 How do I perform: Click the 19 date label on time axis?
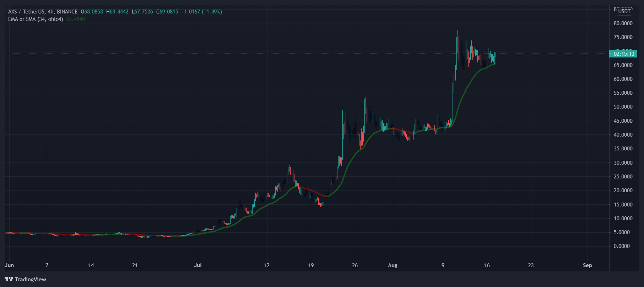[311, 265]
